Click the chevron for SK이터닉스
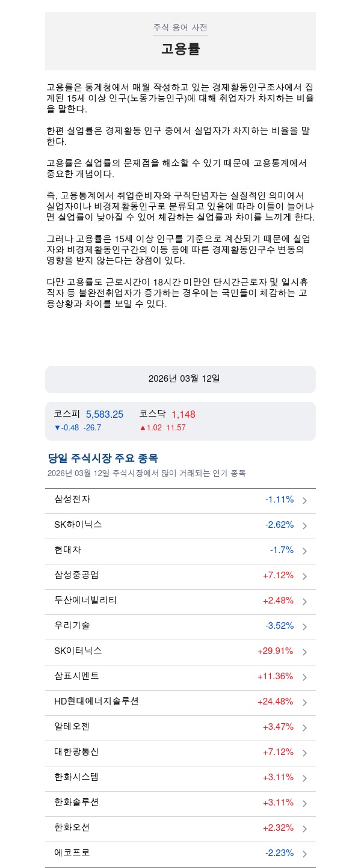The height and width of the screenshot is (868, 361). click(x=305, y=652)
